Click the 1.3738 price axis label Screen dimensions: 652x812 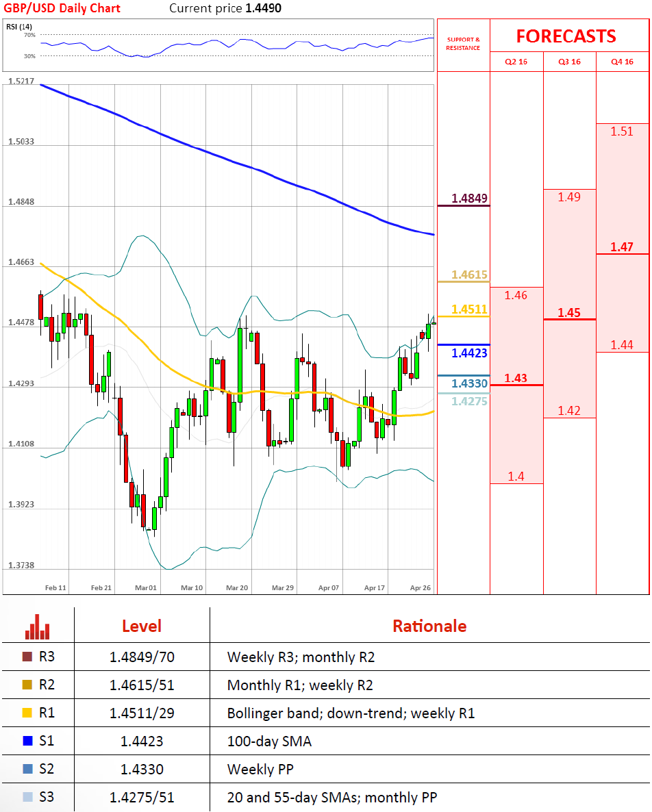21,566
